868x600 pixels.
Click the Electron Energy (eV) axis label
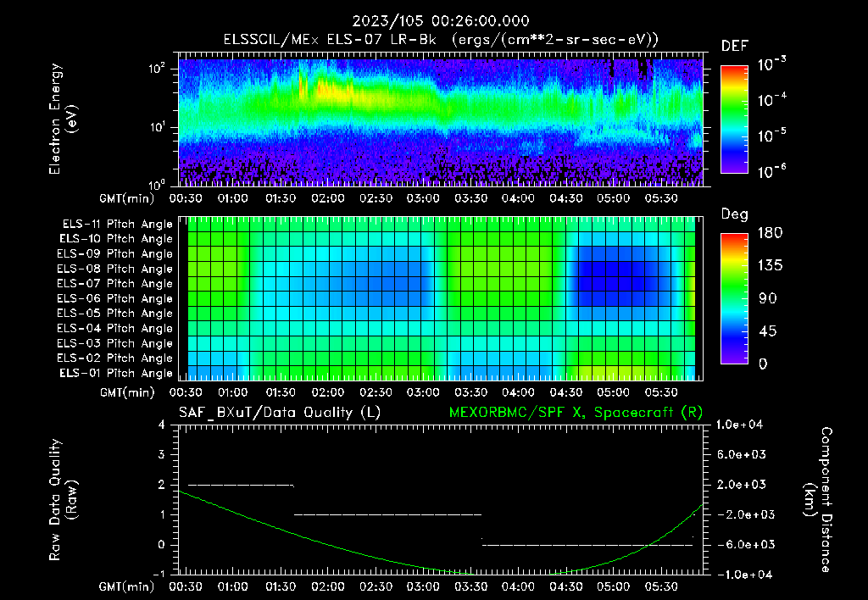63,119
